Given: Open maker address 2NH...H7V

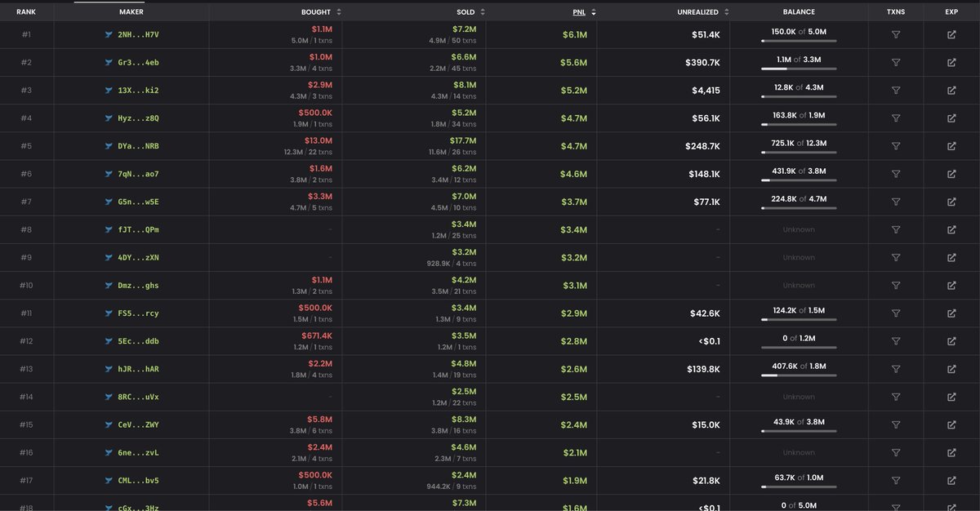Looking at the screenshot, I should point(138,35).
